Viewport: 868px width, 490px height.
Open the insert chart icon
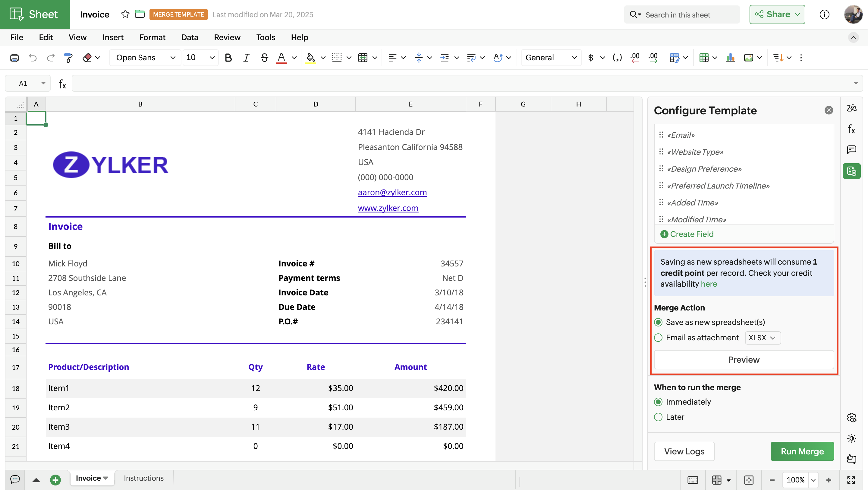(730, 58)
